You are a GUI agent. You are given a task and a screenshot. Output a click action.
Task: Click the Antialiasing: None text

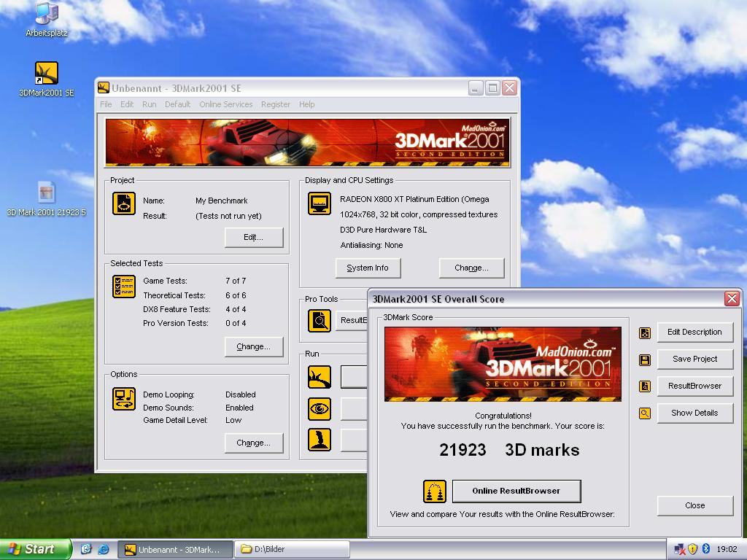click(371, 245)
